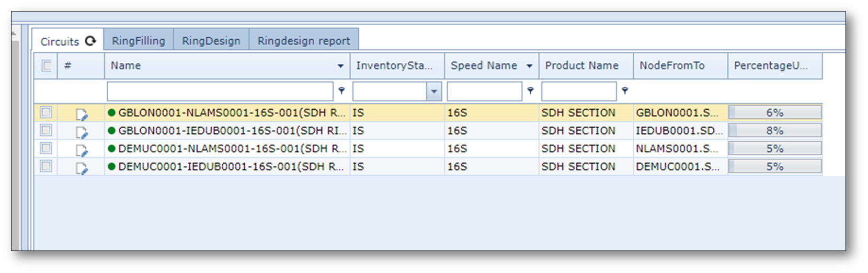Switch to the RingFilling tab

tap(138, 41)
